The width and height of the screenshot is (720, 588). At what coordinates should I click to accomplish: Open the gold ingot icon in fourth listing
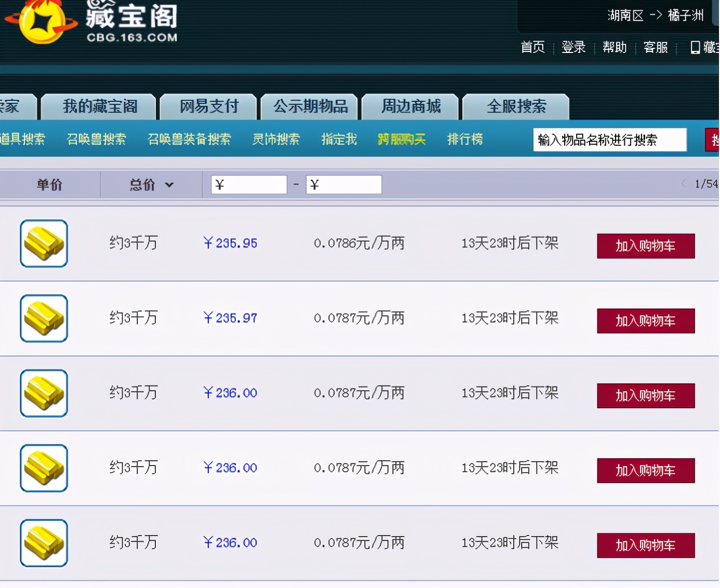click(x=44, y=468)
